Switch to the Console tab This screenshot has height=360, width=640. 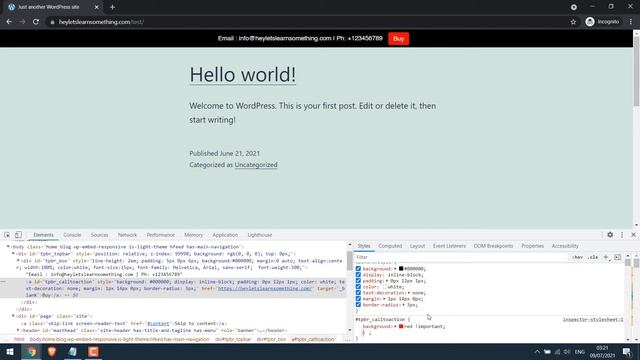pos(72,235)
